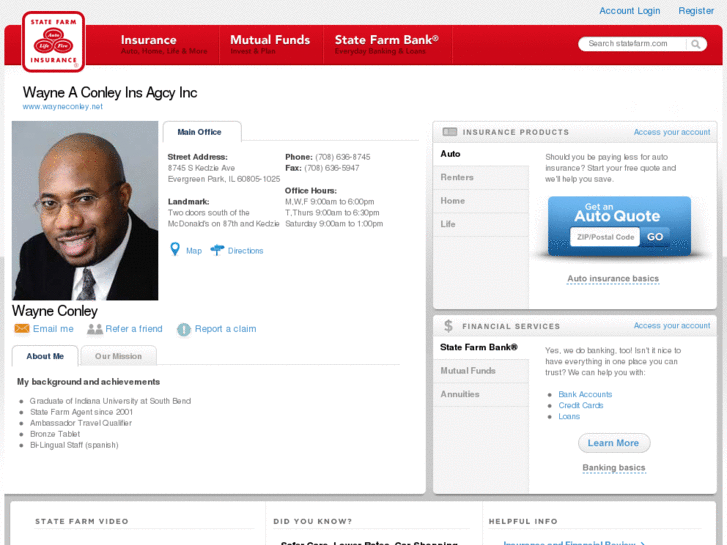Select the Home insurance product tab

click(x=481, y=201)
